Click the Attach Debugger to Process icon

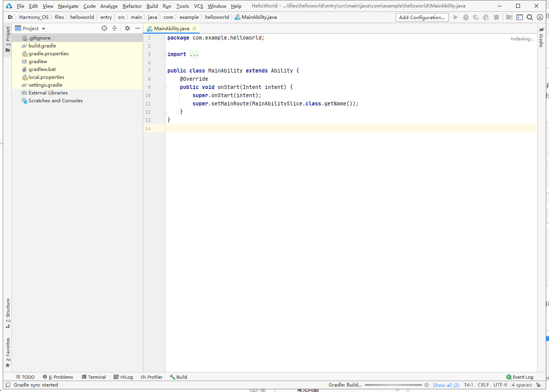coord(486,17)
